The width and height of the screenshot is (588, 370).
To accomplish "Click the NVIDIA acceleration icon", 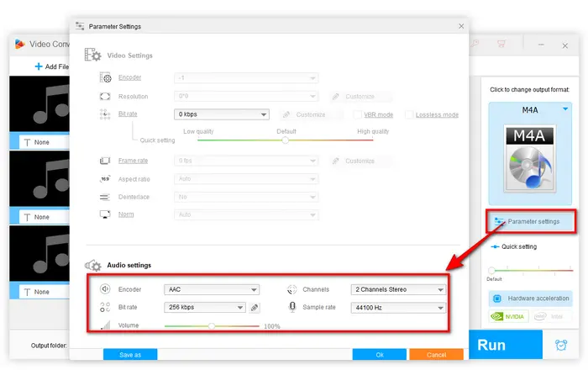I will [x=508, y=316].
